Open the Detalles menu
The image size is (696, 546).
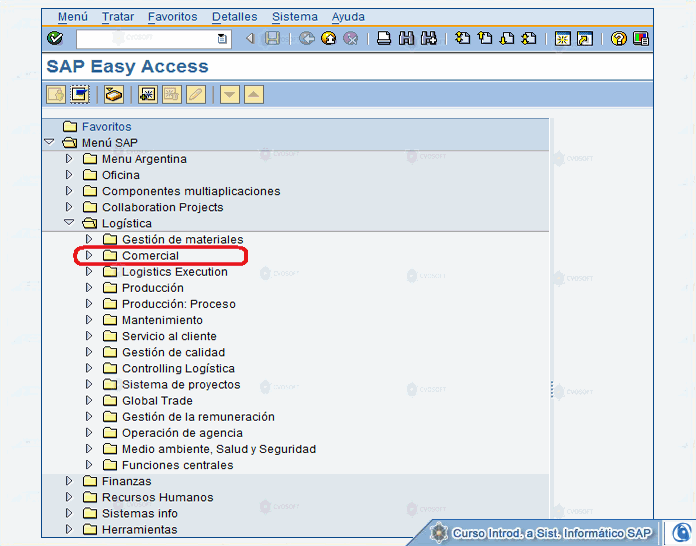(x=234, y=17)
